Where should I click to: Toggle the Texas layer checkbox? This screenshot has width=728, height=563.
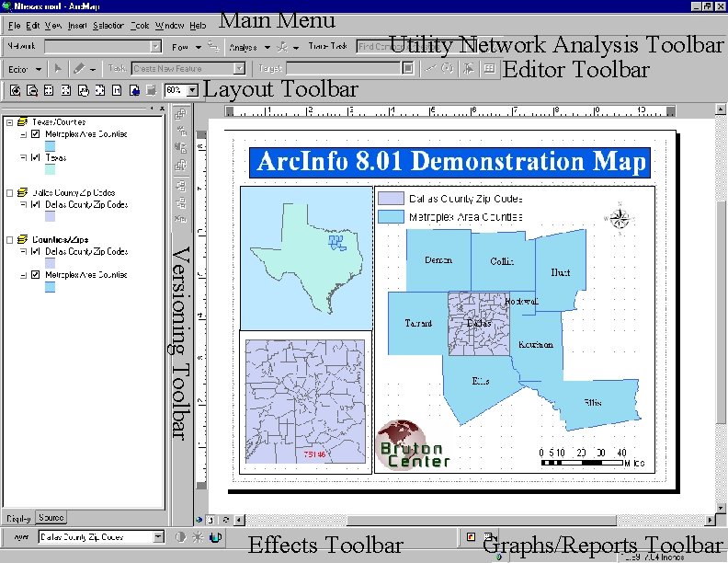pos(35,158)
